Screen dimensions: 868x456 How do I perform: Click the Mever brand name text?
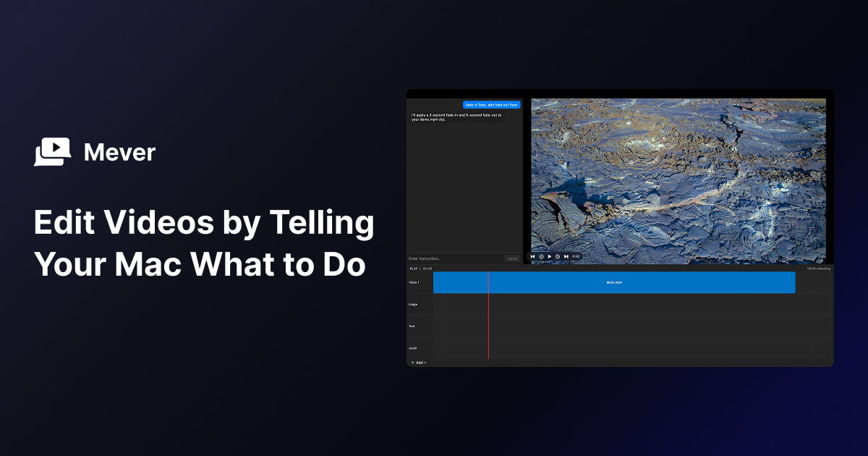(x=119, y=152)
